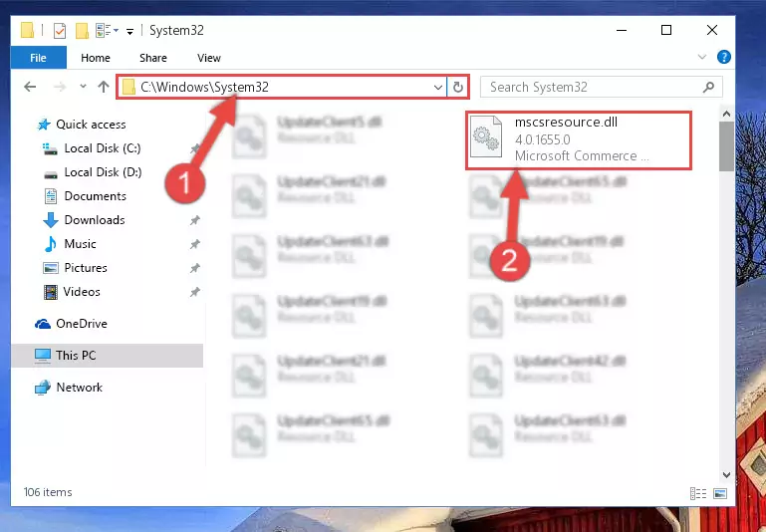Select the mscsresource.dll file
The width and height of the screenshot is (766, 532).
click(x=579, y=140)
